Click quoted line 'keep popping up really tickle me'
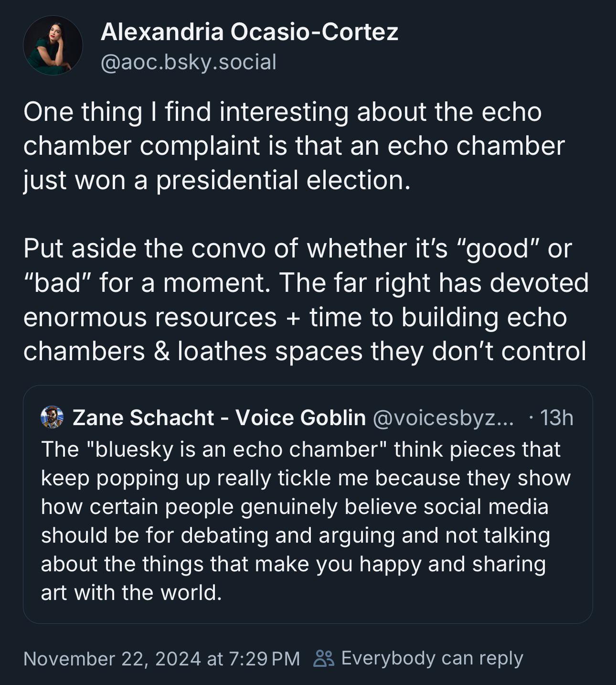 [306, 478]
